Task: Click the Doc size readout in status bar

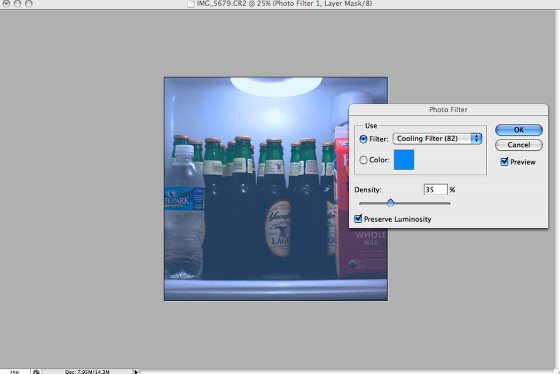Action: point(87,371)
